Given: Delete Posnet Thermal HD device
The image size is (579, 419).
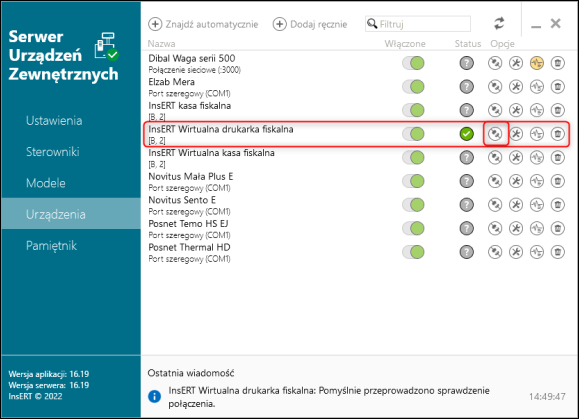Looking at the screenshot, I should point(558,252).
